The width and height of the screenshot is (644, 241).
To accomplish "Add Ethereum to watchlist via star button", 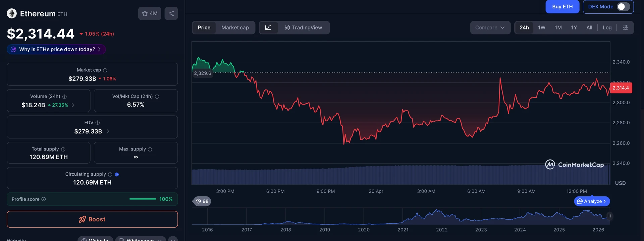I will point(150,13).
